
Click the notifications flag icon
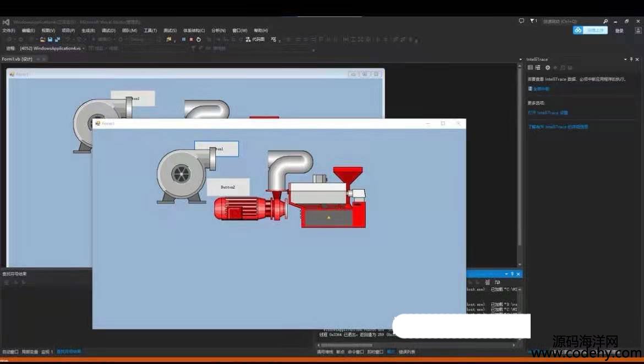(532, 21)
